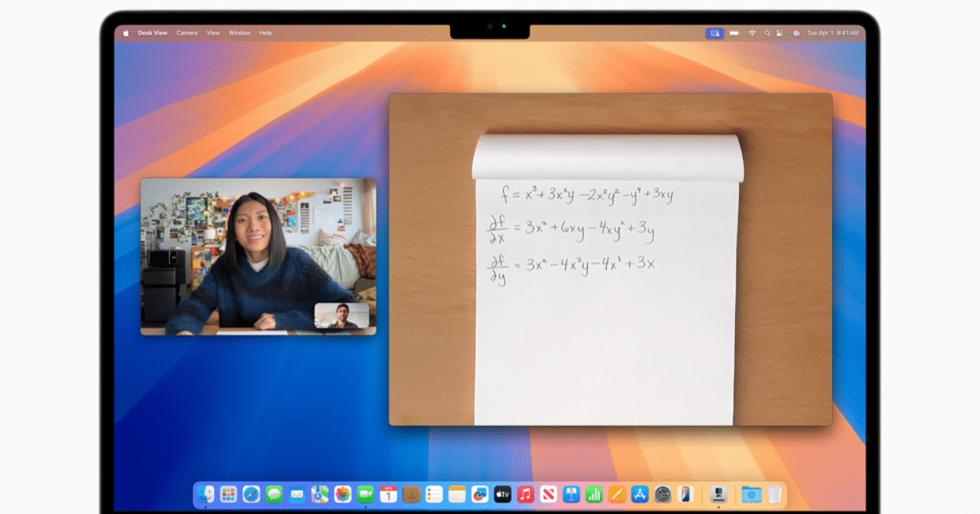This screenshot has width=980, height=514.
Task: Open System Settings from the dock
Action: click(663, 494)
